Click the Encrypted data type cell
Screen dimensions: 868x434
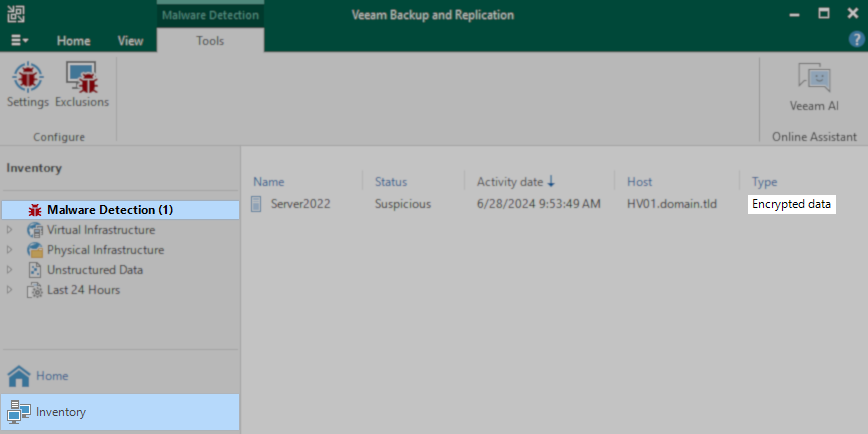(792, 204)
